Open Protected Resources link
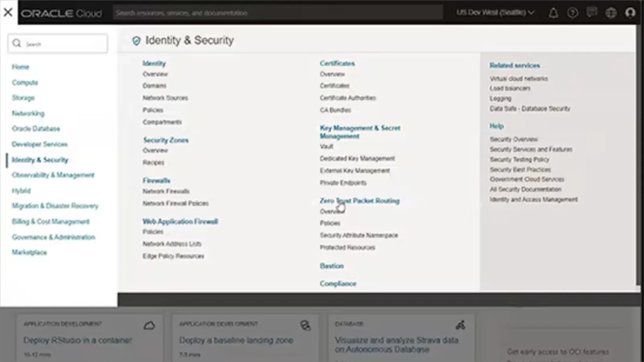This screenshot has width=644, height=362. click(348, 247)
